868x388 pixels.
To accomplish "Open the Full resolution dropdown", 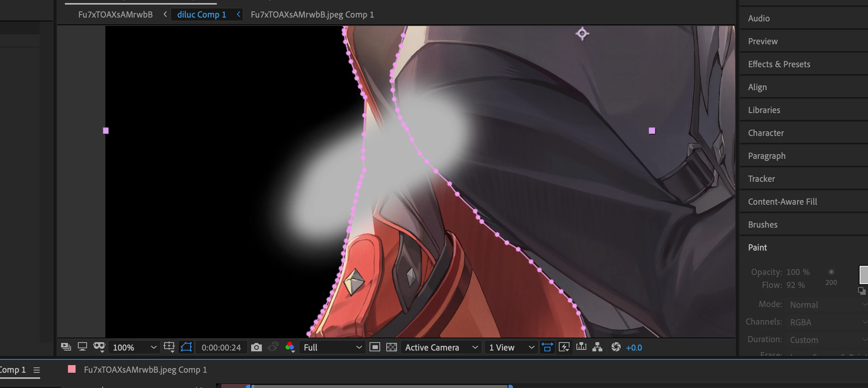I will [x=332, y=348].
